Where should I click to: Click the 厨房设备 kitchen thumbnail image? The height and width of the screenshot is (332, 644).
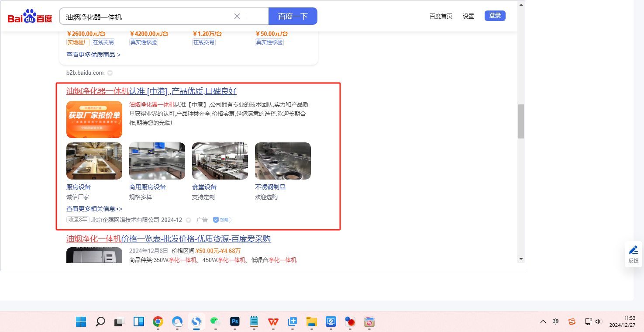click(x=94, y=161)
